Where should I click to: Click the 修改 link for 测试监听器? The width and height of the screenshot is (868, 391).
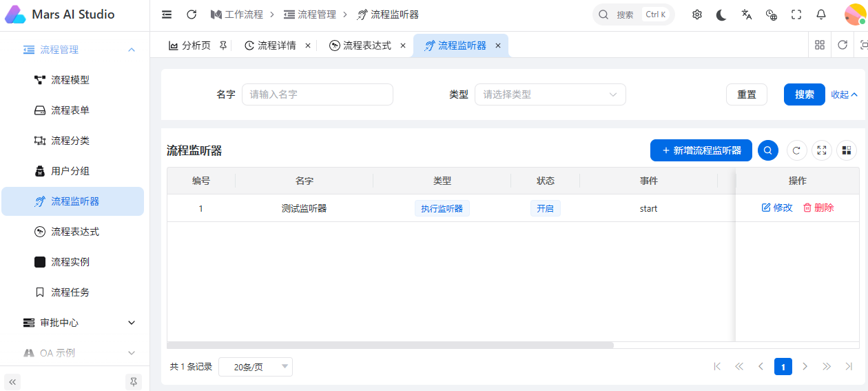click(777, 208)
